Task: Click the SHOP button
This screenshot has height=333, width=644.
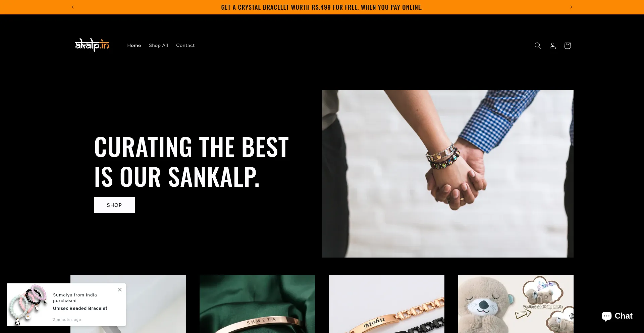Action: [114, 205]
